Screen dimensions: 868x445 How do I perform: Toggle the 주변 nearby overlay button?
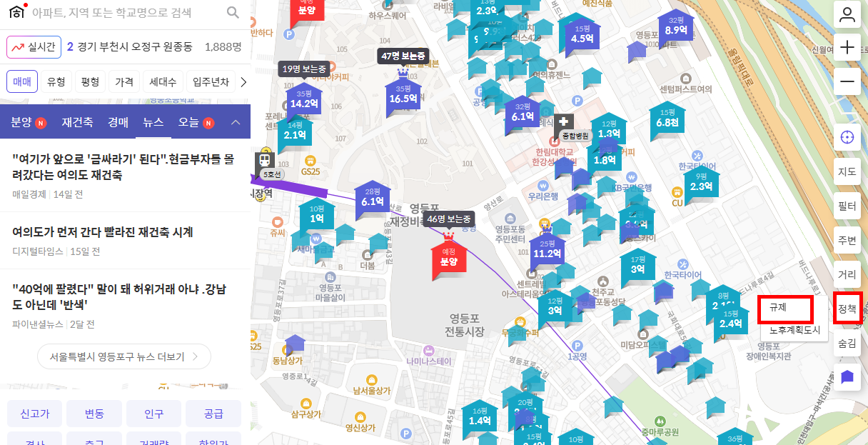tap(847, 240)
